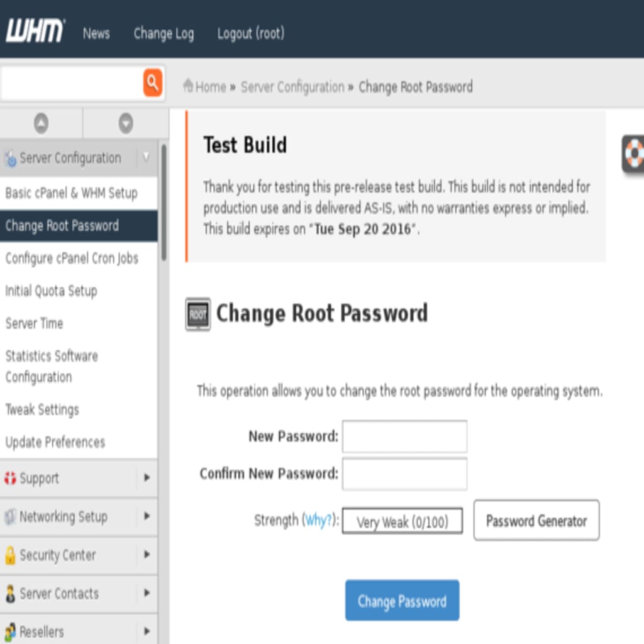The height and width of the screenshot is (644, 644).
Task: Click the Resellers icon
Action: pyautogui.click(x=10, y=631)
